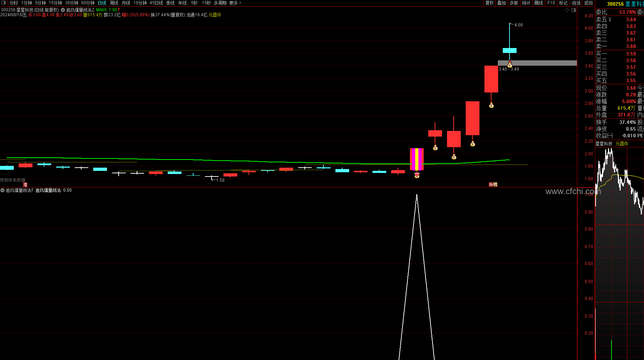
Task: Click the F10 company info button
Action: coord(551,3)
